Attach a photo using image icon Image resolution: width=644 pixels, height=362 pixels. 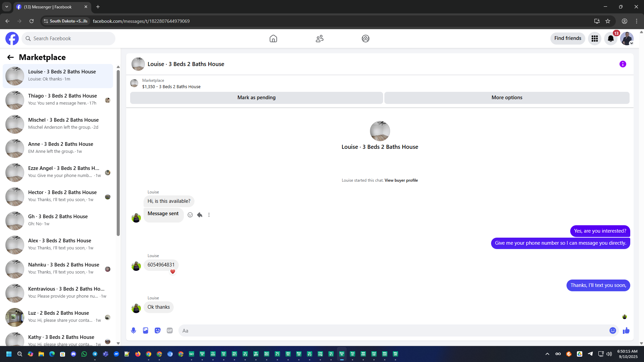(146, 330)
